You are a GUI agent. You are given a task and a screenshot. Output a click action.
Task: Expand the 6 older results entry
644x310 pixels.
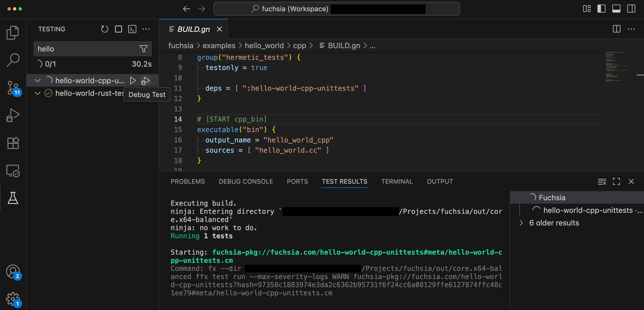521,223
